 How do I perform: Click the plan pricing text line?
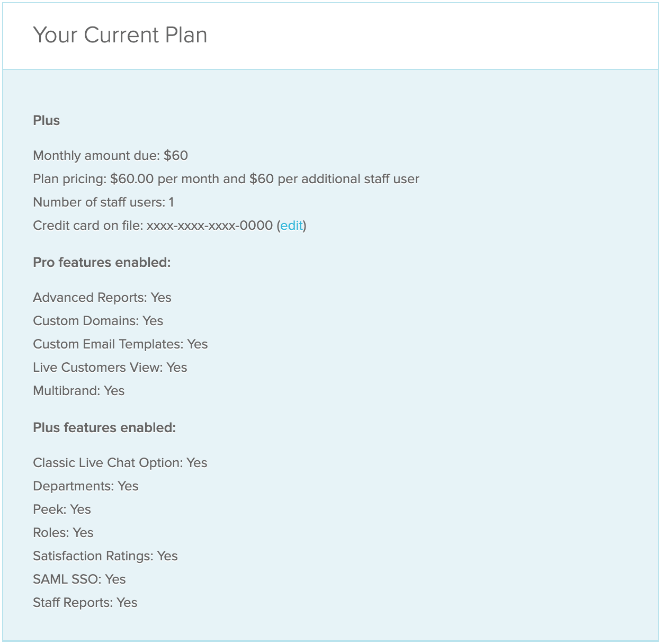(x=226, y=179)
